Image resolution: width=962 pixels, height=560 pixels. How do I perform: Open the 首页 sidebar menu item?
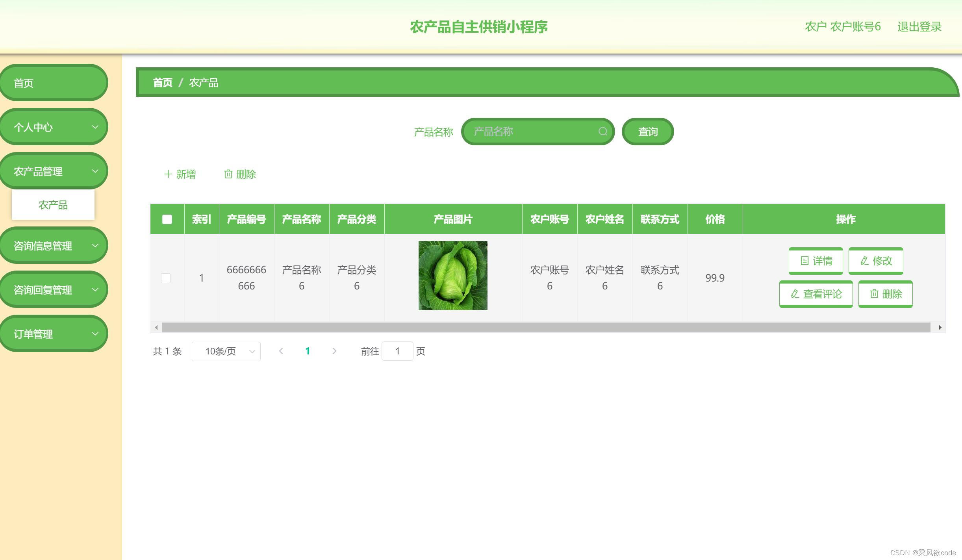click(54, 82)
